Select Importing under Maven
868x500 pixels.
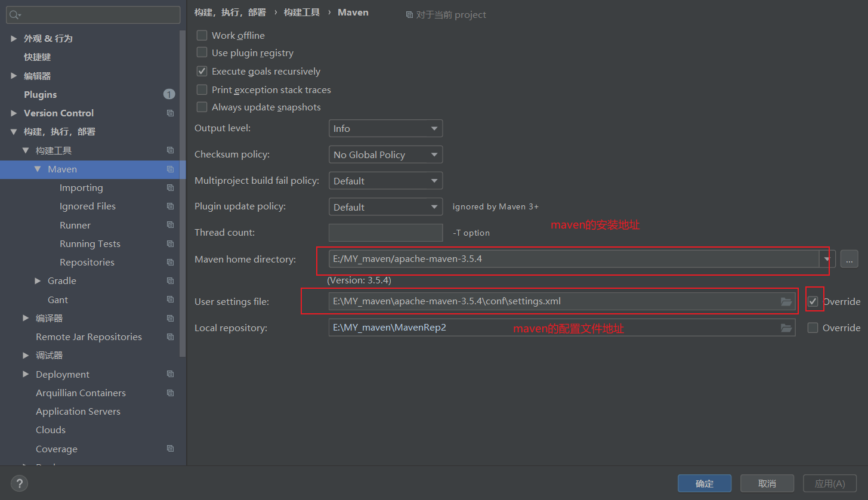coord(81,188)
